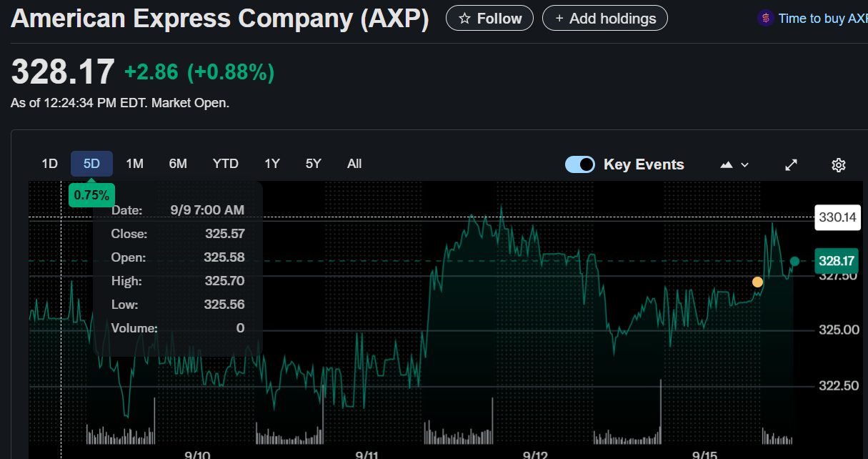The image size is (868, 459).
Task: Click the 330.14 axis price label
Action: click(x=837, y=217)
